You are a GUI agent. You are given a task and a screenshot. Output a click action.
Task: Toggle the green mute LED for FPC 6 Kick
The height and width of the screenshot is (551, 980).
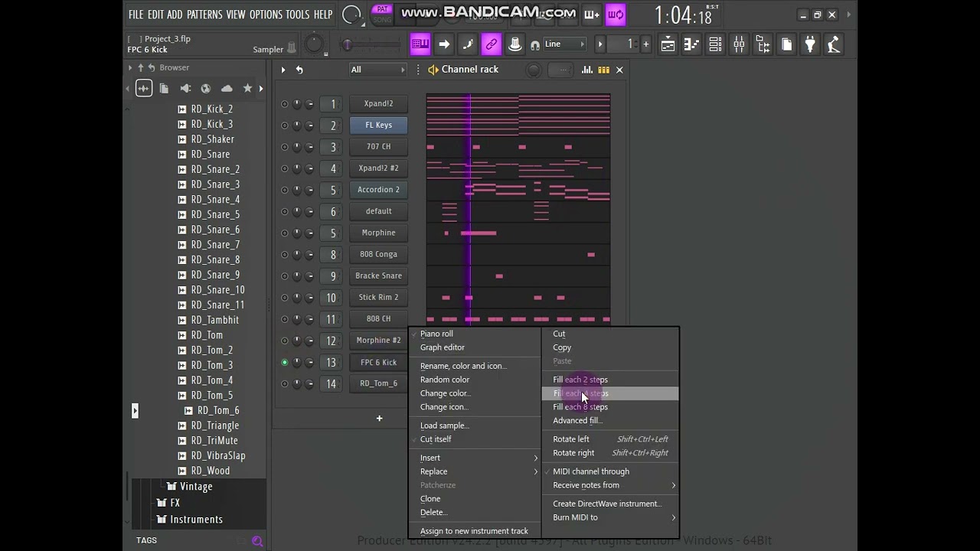pos(285,363)
